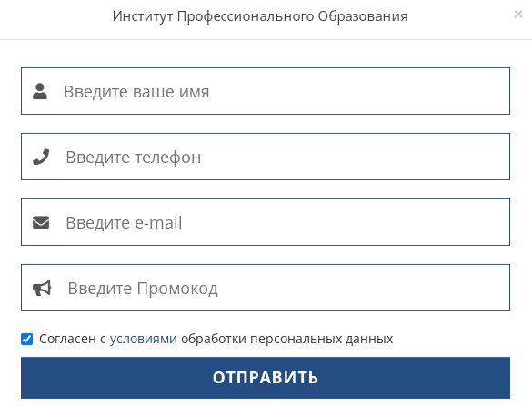Click the 'Введите ваше имя' placeholder text

point(136,92)
